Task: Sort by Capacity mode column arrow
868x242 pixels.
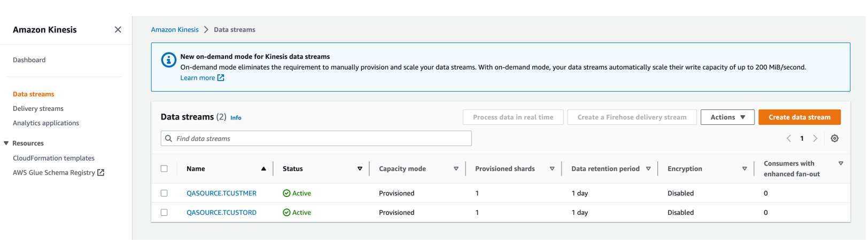Action: pos(456,169)
